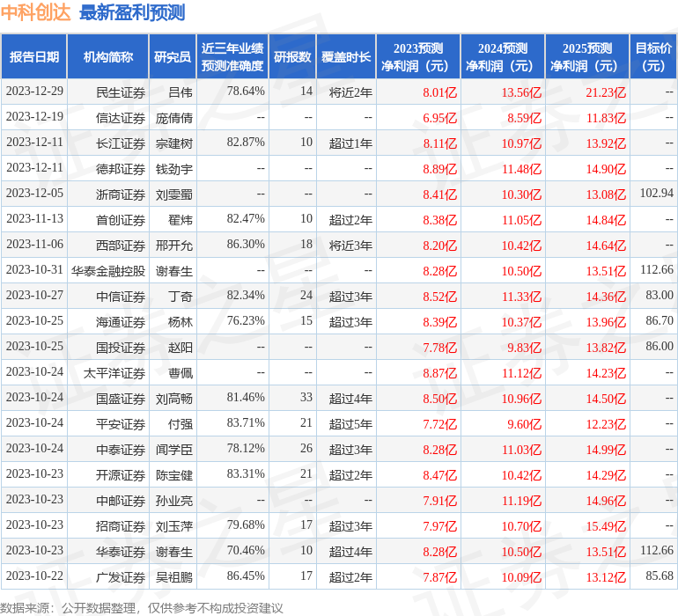Image resolution: width=678 pixels, height=616 pixels.
Task: Click the 9.60亿 profit forecast
Action: click(x=525, y=423)
